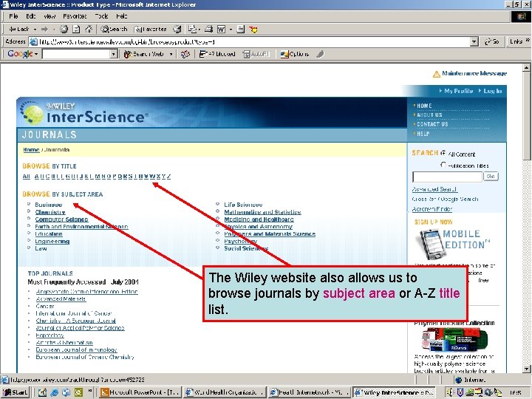532x399 pixels.
Task: Open the Media/History toolbar icon
Action: 177,29
